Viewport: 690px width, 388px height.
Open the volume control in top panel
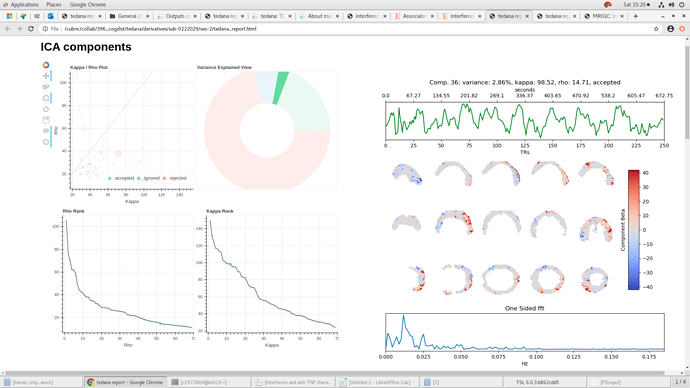[x=672, y=4]
